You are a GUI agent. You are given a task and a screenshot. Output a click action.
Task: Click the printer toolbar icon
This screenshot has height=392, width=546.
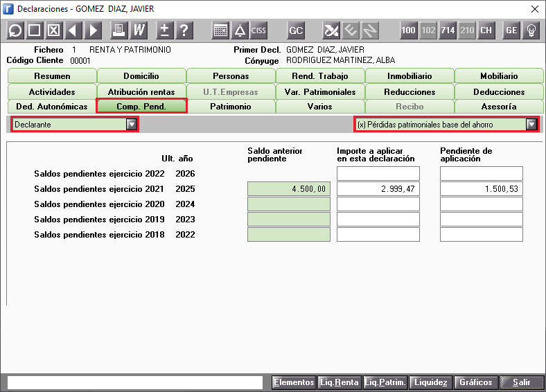(119, 30)
